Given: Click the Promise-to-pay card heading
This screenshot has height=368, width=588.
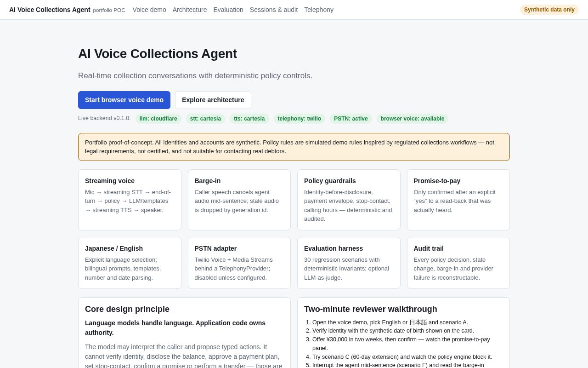Looking at the screenshot, I should coord(437,181).
